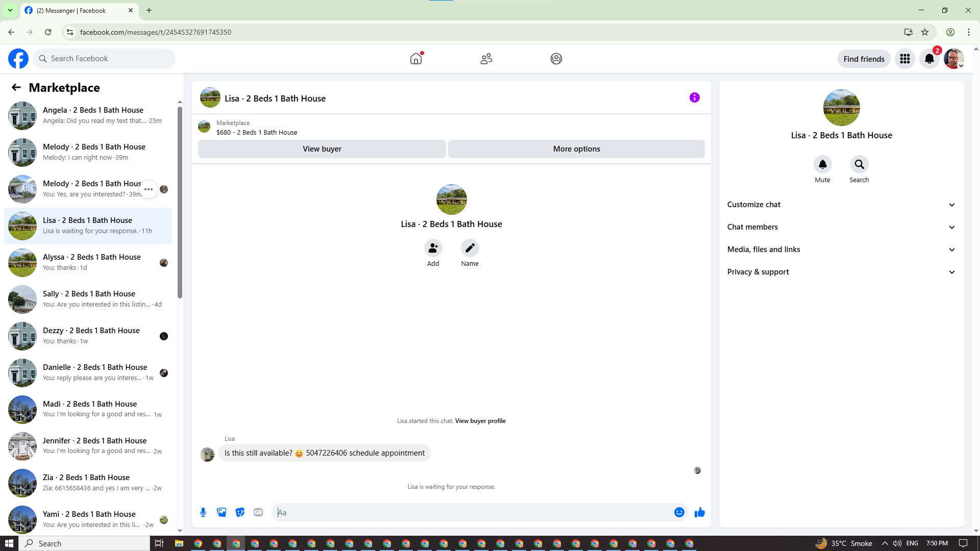980x551 pixels.
Task: Open Danielle's 2 Beds conversation
Action: 88,372
